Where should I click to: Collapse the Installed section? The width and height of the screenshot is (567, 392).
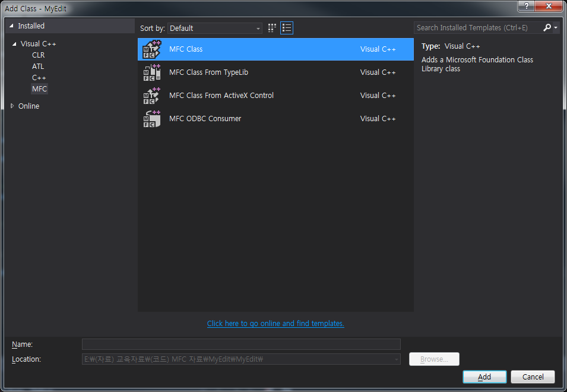(11, 26)
